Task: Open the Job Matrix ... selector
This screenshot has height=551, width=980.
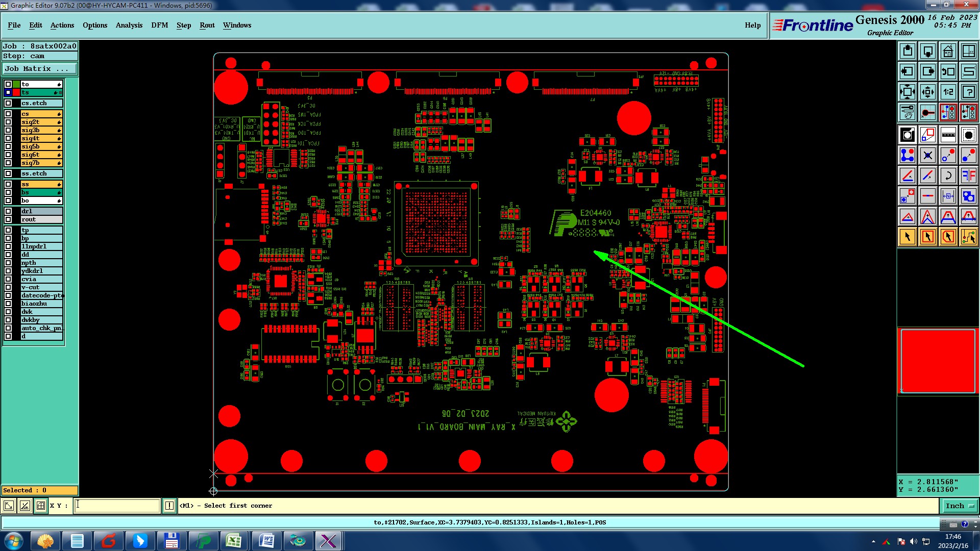Action: 40,69
